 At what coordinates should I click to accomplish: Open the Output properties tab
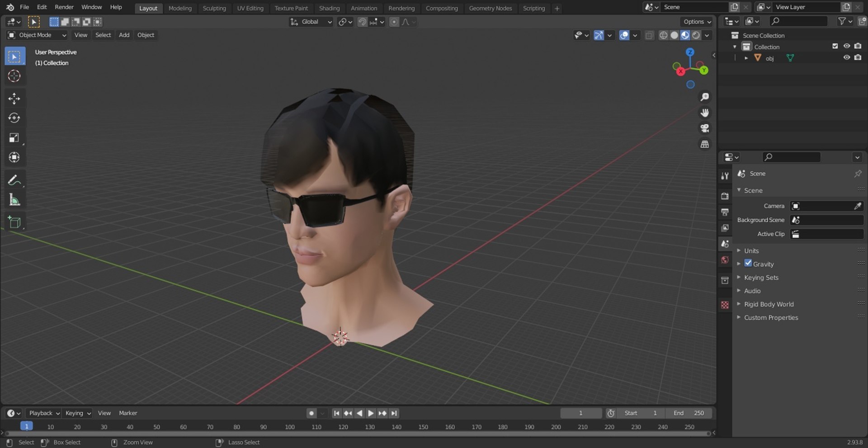tap(725, 212)
